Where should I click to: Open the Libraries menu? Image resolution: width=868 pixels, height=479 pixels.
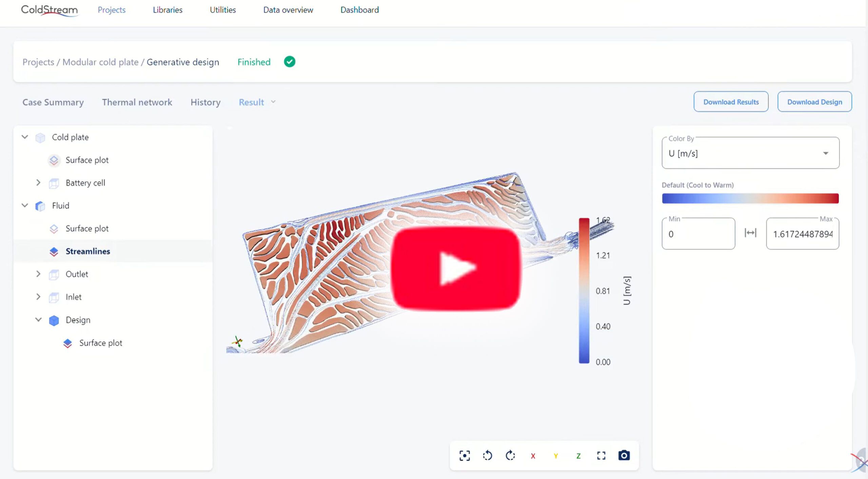(167, 10)
